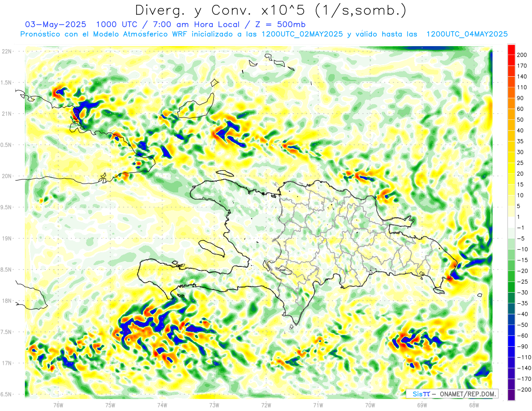Click the "75W" longitude label
This screenshot has height=411, width=532.
[110, 405]
